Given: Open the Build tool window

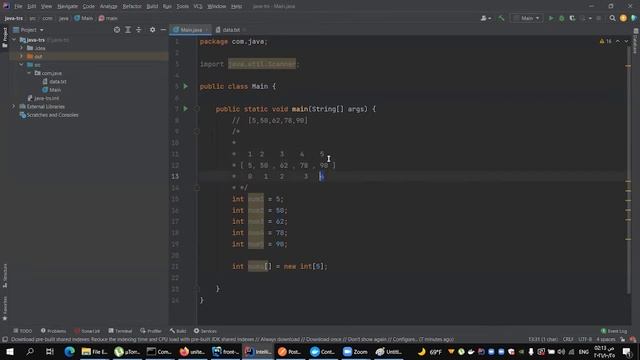Looking at the screenshot, I should 178,331.
